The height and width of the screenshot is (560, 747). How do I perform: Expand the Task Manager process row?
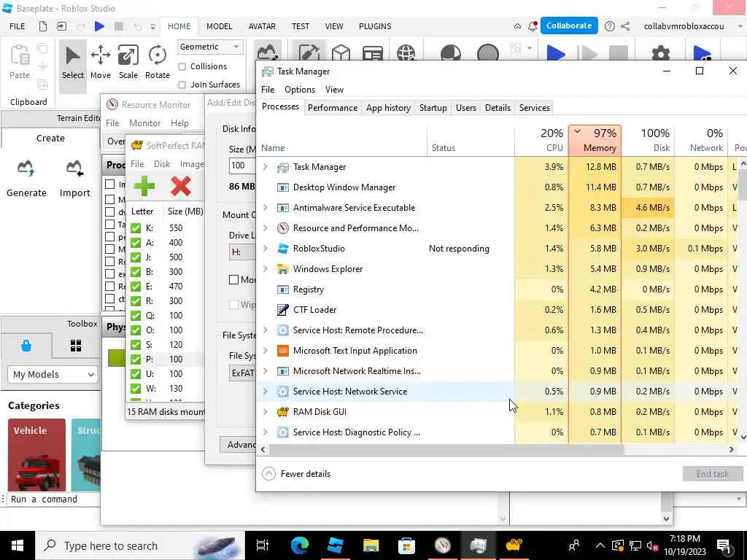pos(266,167)
